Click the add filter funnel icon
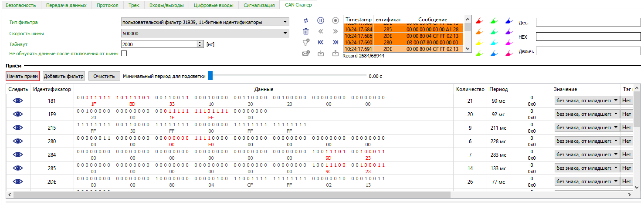Image resolution: width=644 pixels, height=205 pixels. point(306,42)
